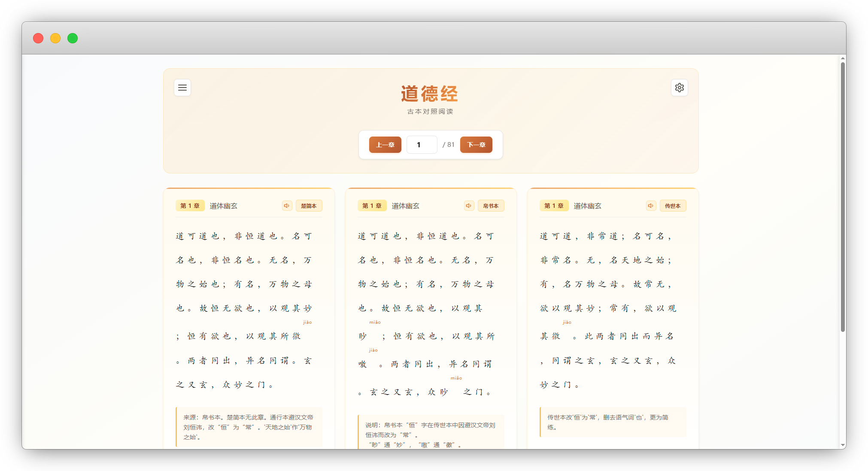Click the 上一章 previous chapter button
The height and width of the screenshot is (471, 868).
click(x=385, y=145)
